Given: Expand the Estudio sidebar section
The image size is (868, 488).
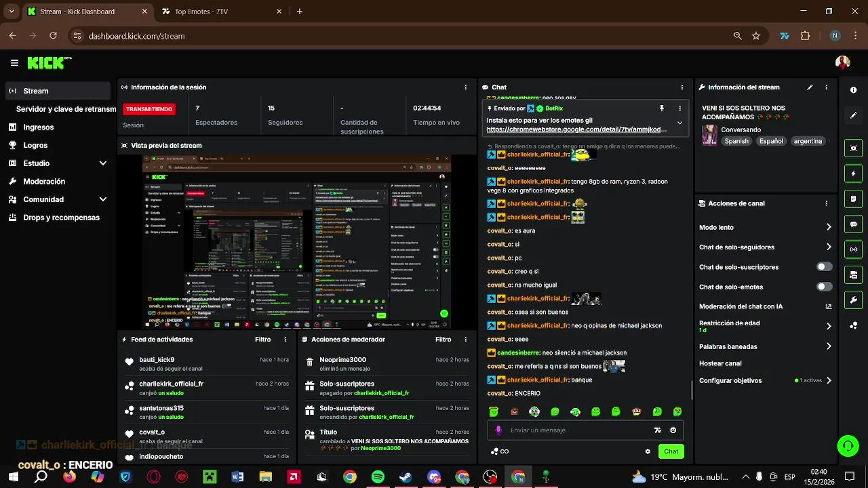Looking at the screenshot, I should click(x=103, y=163).
